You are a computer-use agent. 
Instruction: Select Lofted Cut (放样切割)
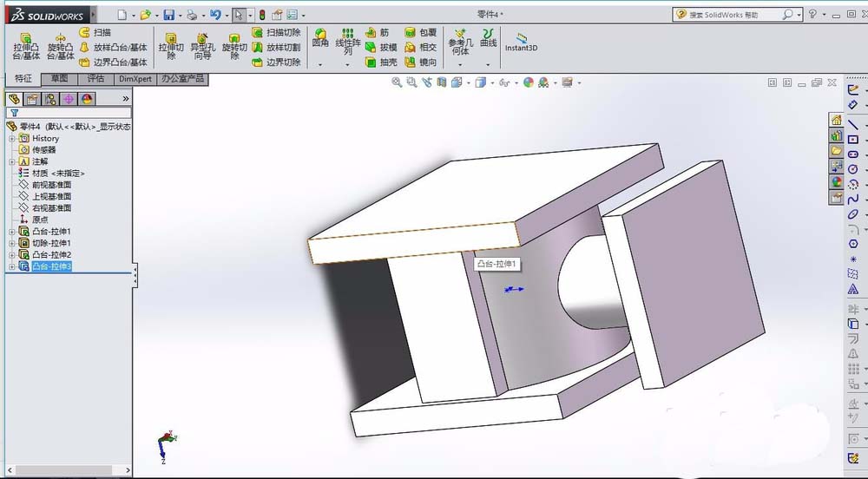(276, 48)
